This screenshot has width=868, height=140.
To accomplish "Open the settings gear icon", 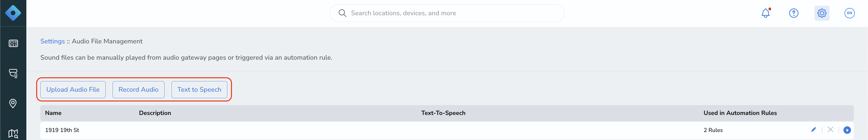I will click(x=822, y=13).
